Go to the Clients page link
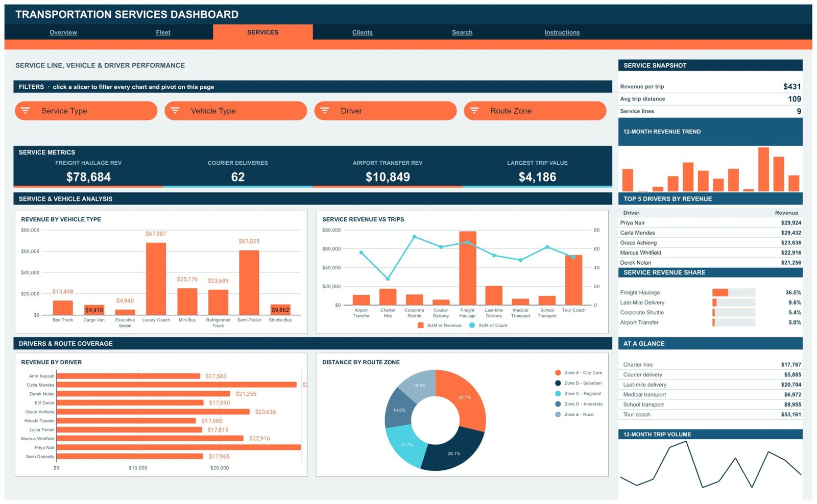This screenshot has width=817, height=504. click(x=363, y=32)
